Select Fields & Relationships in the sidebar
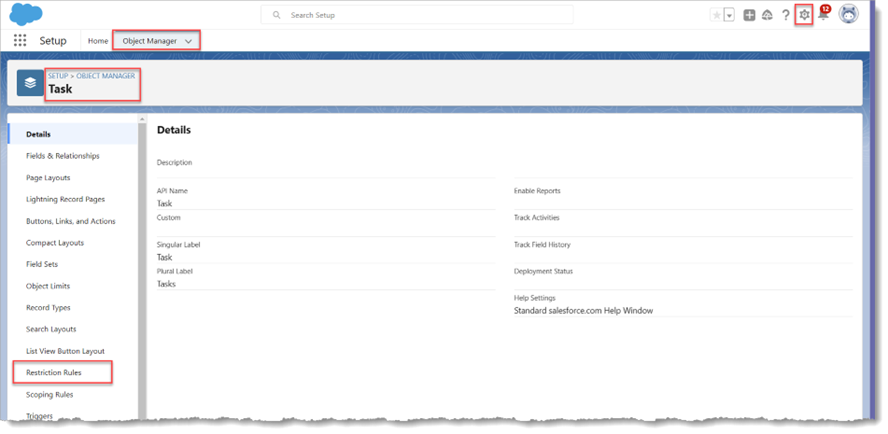Image resolution: width=888 pixels, height=434 pixels. click(x=62, y=156)
